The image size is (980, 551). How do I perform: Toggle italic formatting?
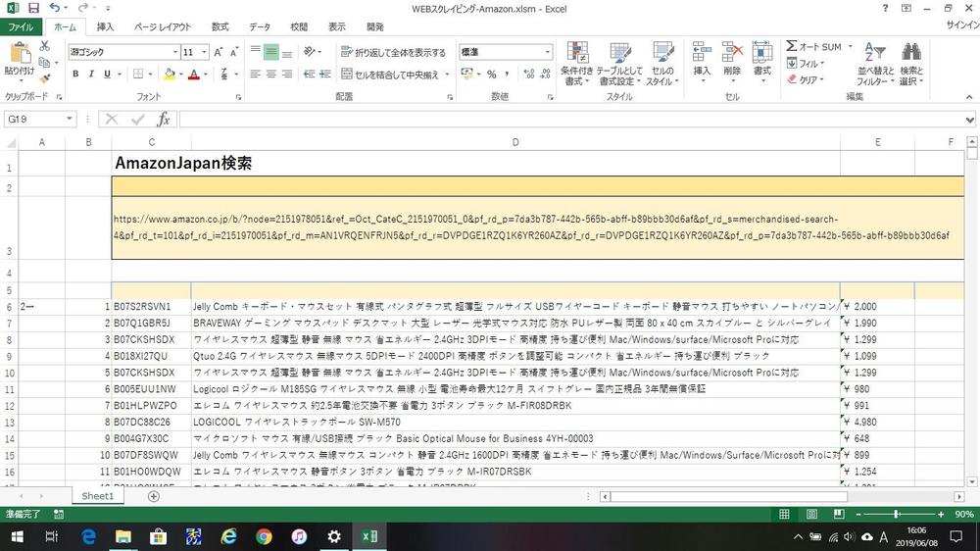click(91, 74)
